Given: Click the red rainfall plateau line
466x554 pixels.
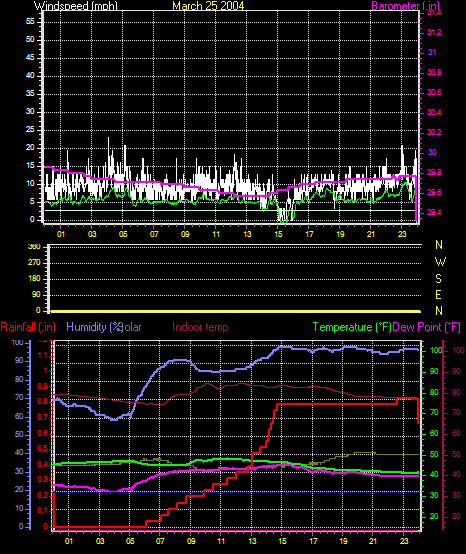Looking at the screenshot, I should click(337, 404).
